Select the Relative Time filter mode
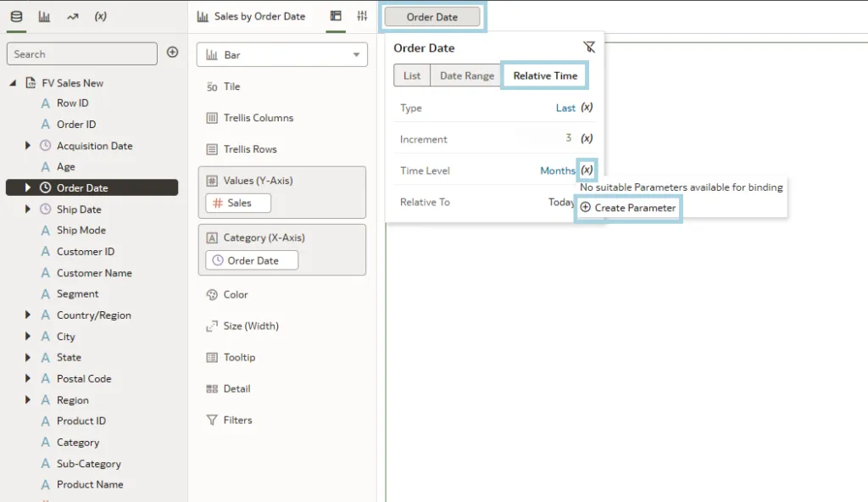Screen dimensions: 868x502 (545, 75)
